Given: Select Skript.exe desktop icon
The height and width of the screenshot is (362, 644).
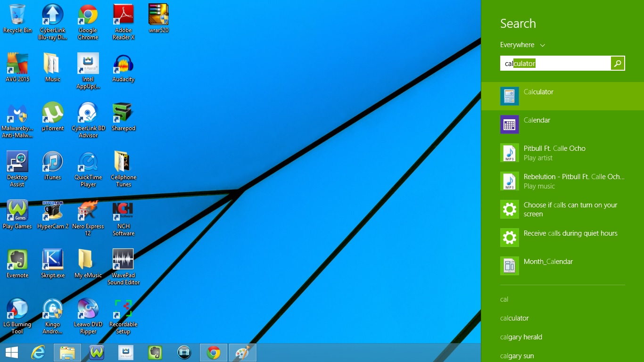Looking at the screenshot, I should (x=53, y=263).
